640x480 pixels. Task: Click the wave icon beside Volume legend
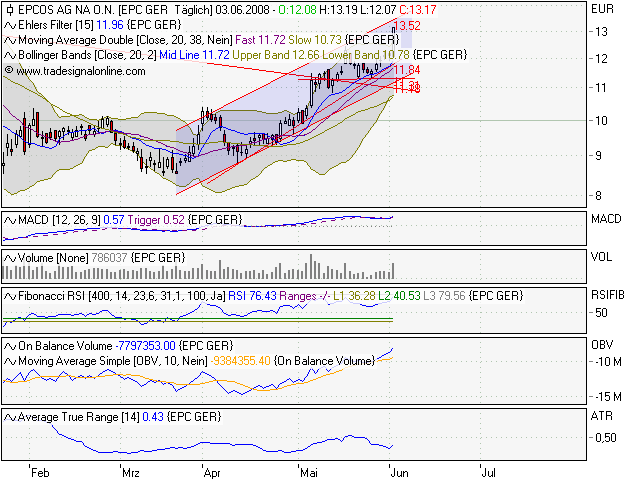click(10, 258)
